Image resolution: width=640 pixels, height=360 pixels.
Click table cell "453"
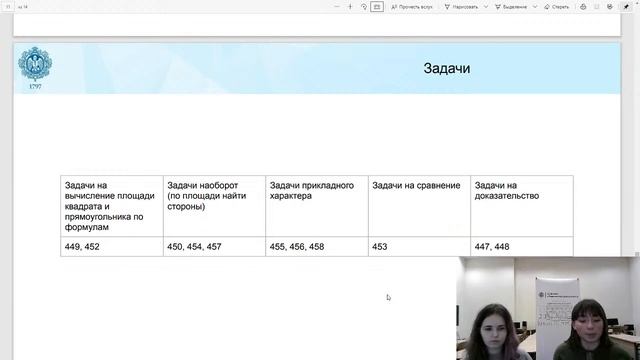[419, 247]
